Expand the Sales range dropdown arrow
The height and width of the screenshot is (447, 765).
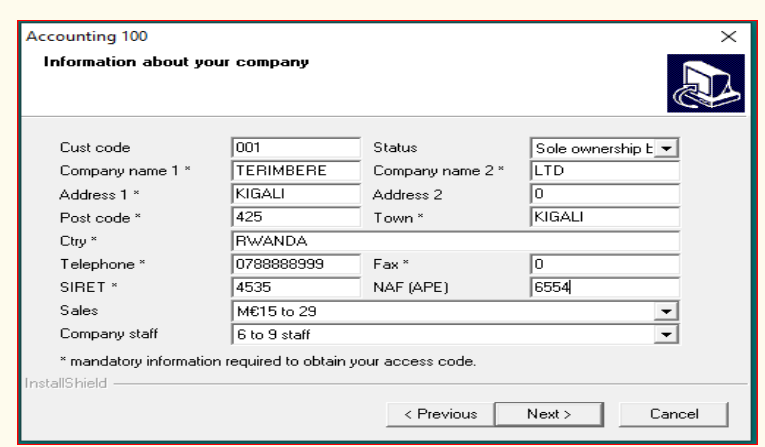(x=666, y=311)
